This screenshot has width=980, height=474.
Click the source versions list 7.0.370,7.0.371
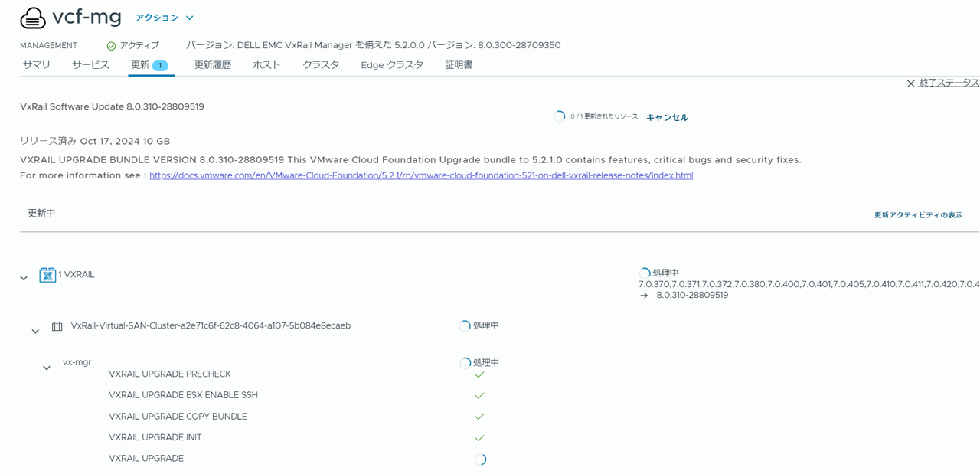[x=809, y=284]
